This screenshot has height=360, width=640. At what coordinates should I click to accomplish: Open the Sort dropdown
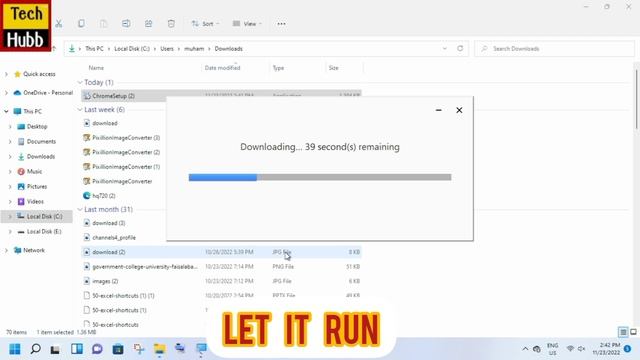pos(205,24)
